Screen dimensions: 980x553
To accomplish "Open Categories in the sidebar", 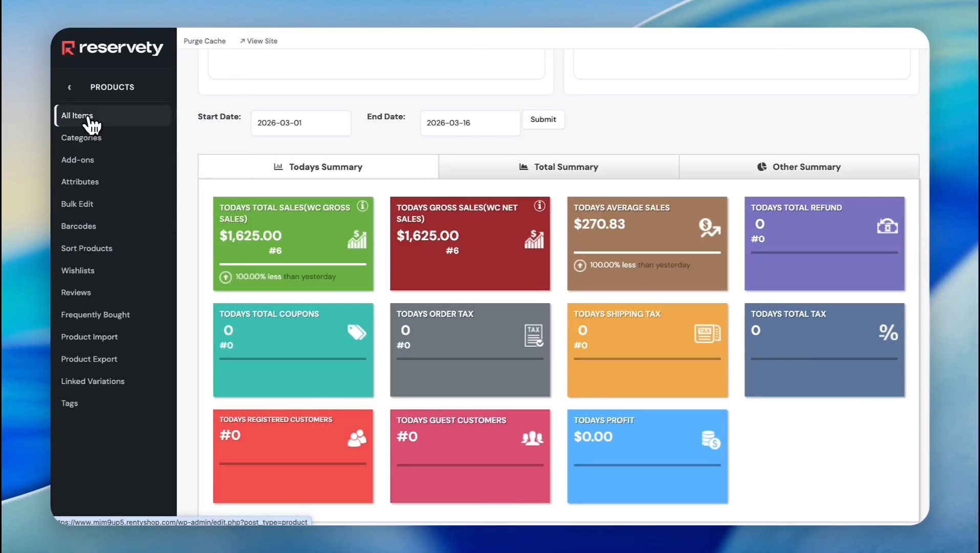I will [81, 138].
